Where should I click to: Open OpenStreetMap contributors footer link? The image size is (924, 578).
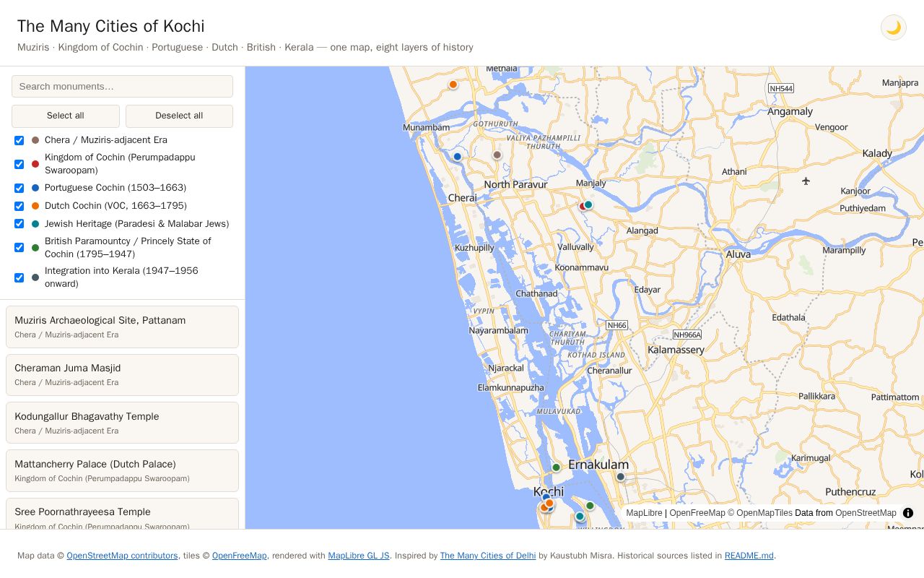pyautogui.click(x=122, y=556)
